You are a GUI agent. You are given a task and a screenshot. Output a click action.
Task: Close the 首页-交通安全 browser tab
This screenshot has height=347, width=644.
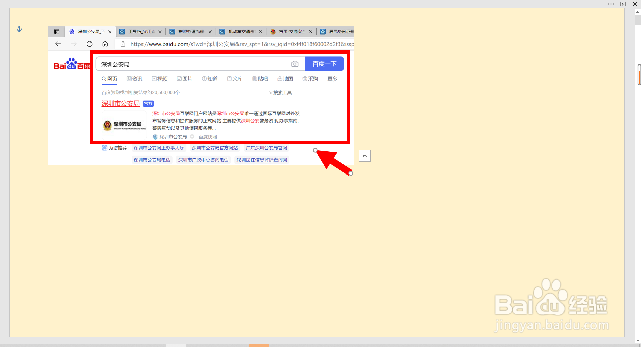point(311,32)
